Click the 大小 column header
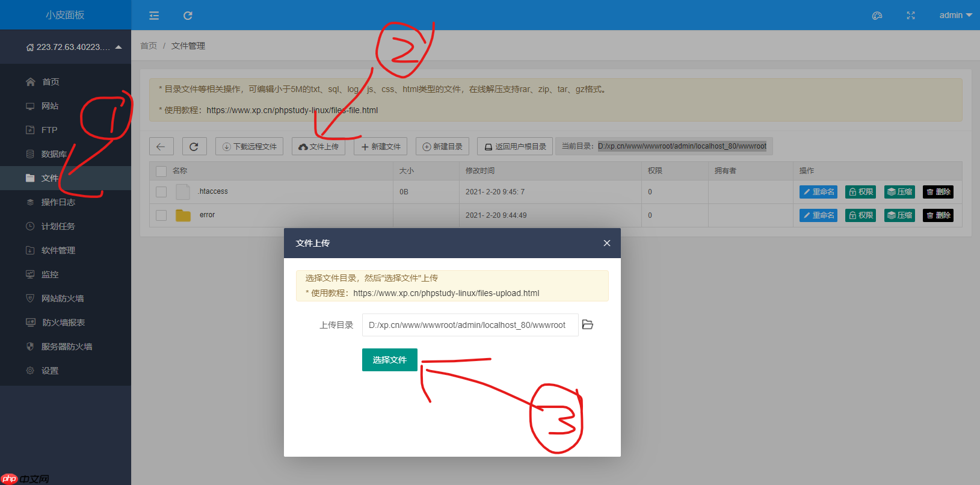Viewport: 980px width, 485px height. coord(407,171)
